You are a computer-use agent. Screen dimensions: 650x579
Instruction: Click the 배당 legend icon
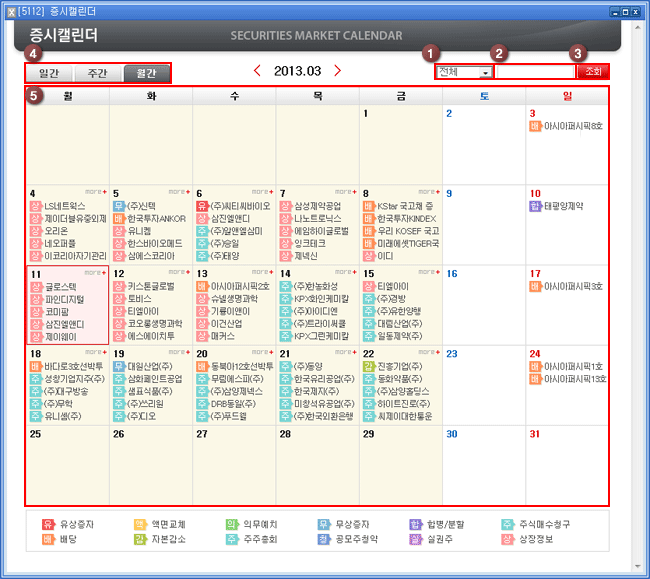[47, 540]
